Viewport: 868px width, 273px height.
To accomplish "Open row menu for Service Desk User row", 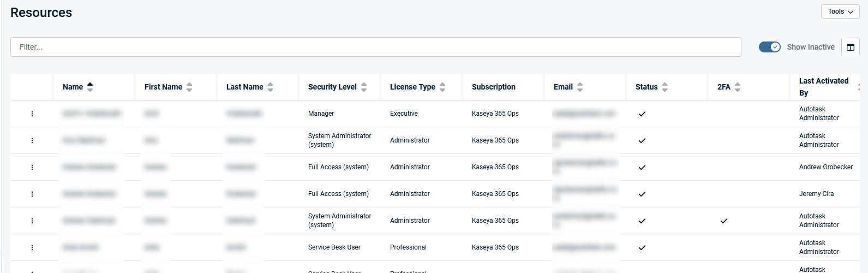I will coord(32,247).
